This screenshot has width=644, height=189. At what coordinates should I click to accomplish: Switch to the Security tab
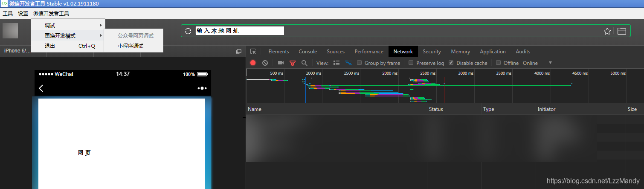click(x=432, y=52)
